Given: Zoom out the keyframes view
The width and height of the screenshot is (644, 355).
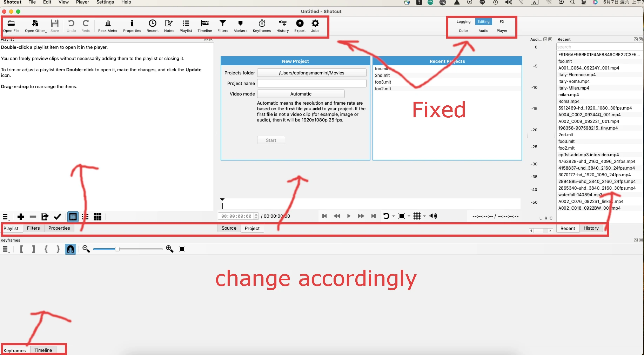Looking at the screenshot, I should click(86, 249).
